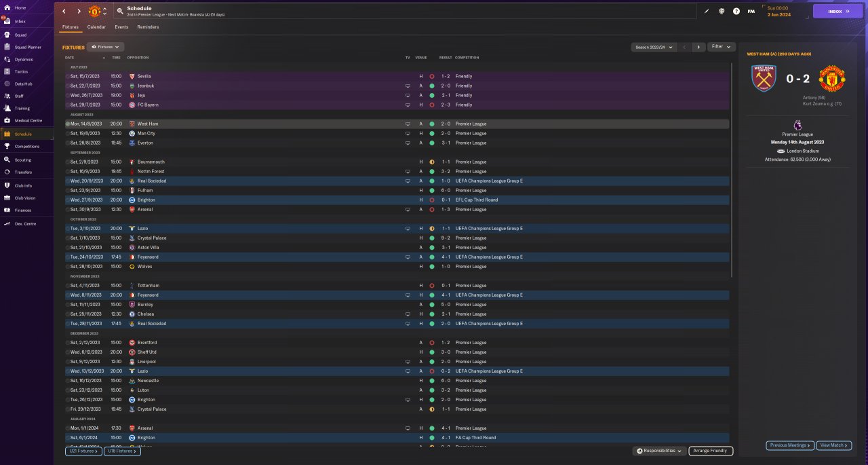The height and width of the screenshot is (465, 868).
Task: Navigate back with left arrow
Action: click(x=64, y=12)
